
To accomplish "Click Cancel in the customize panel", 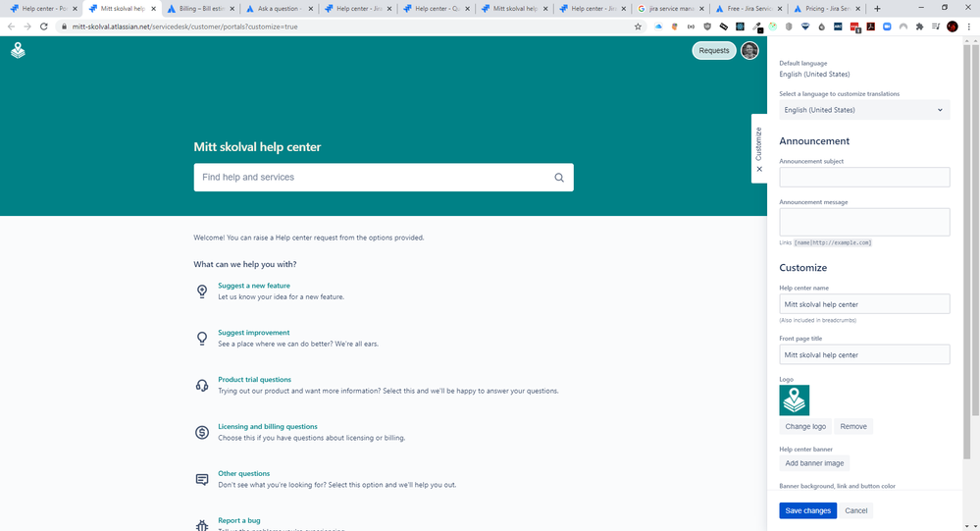I will coord(855,511).
